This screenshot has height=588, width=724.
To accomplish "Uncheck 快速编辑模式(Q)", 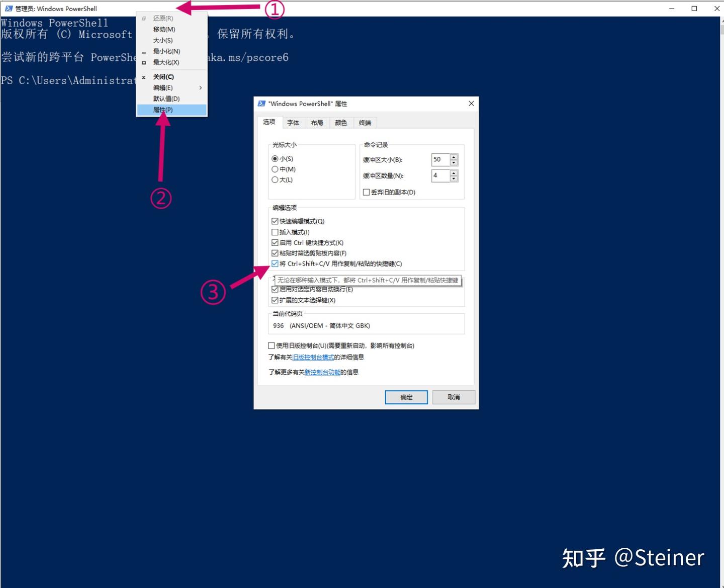I will (x=275, y=221).
